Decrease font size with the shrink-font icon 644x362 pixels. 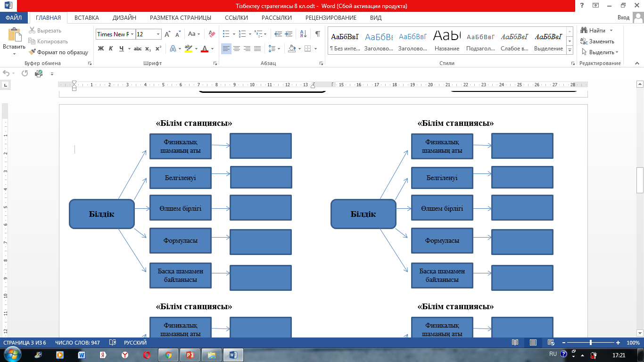point(178,34)
